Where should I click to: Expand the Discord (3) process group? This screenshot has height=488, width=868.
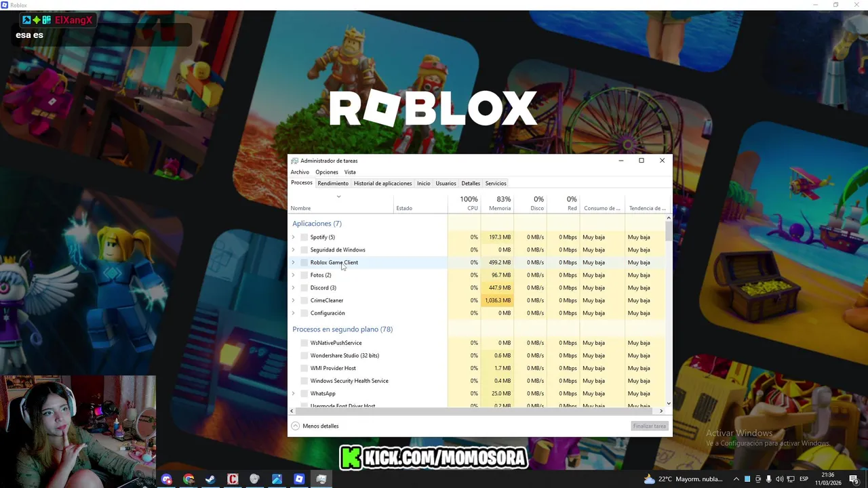(294, 288)
